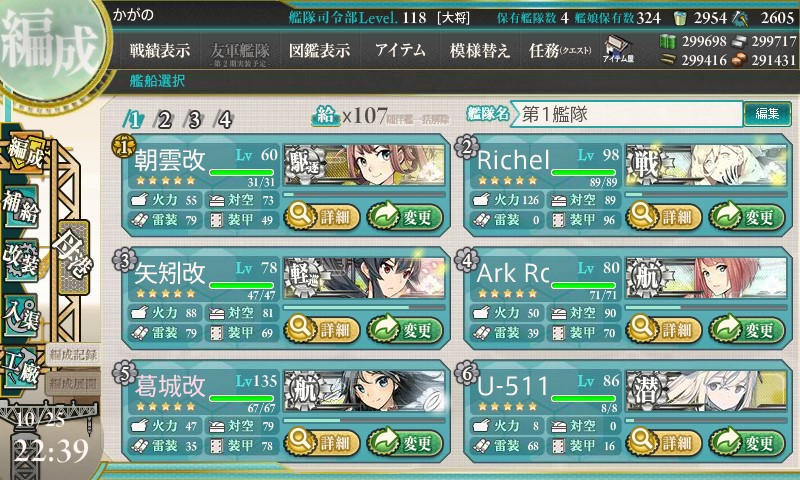The width and height of the screenshot is (800, 480).
Task: Switch to fleet tab 3
Action: tap(194, 120)
